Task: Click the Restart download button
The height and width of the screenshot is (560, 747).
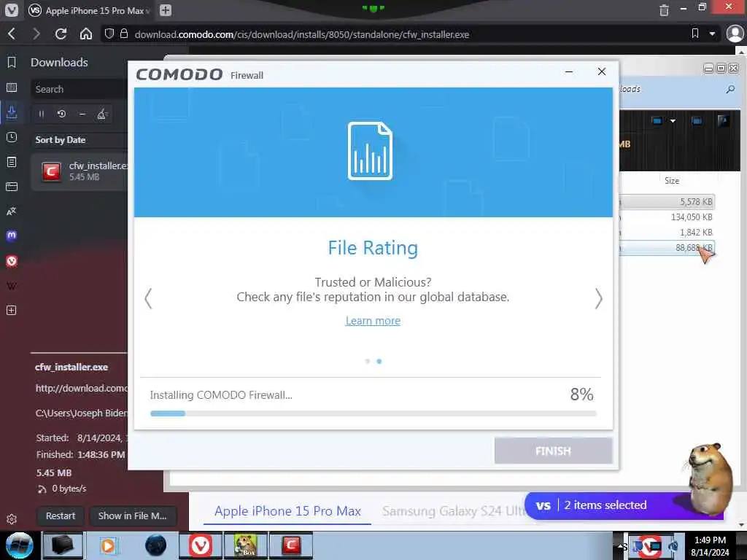Action: pyautogui.click(x=61, y=516)
